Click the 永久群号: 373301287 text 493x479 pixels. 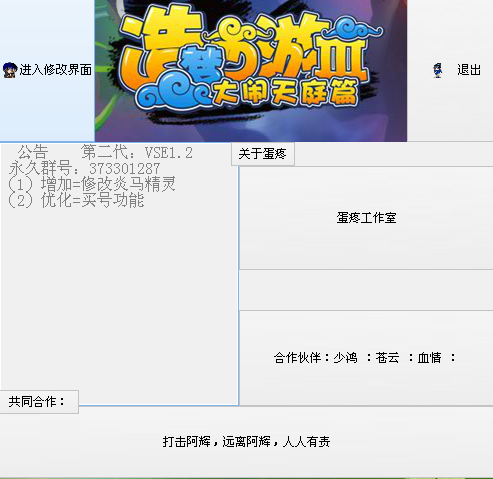pyautogui.click(x=85, y=169)
